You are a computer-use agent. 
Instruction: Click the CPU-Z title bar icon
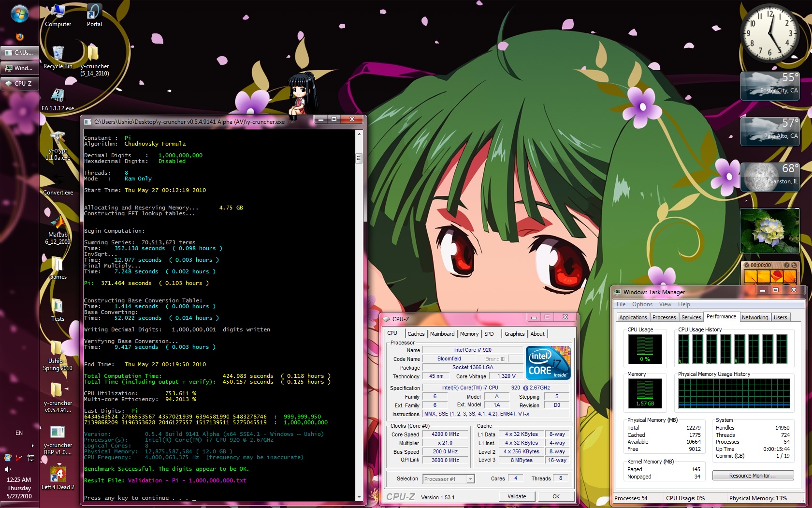(387, 319)
